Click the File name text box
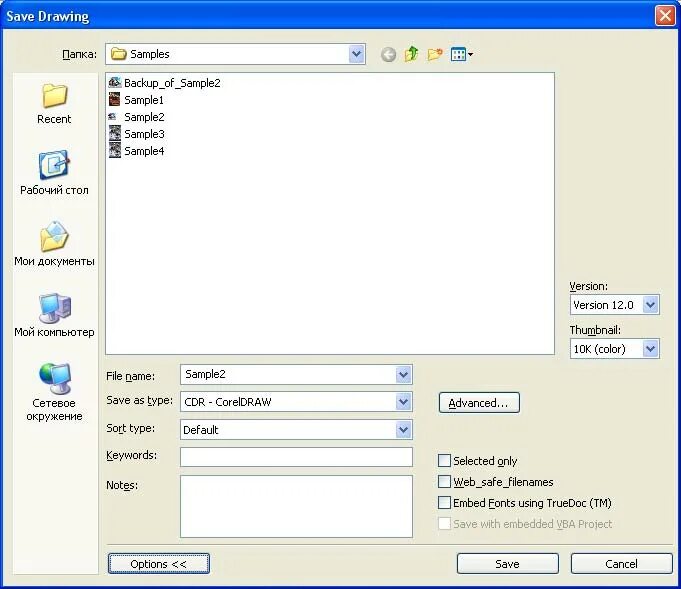 [x=288, y=374]
